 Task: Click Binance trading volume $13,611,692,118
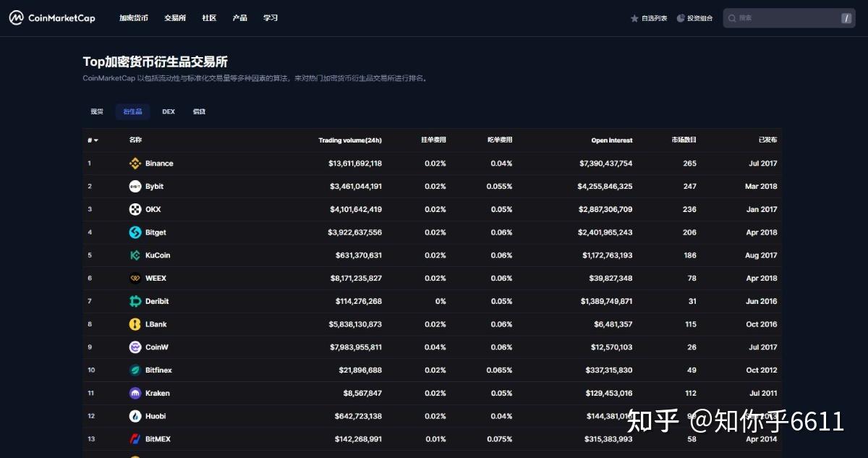click(355, 164)
